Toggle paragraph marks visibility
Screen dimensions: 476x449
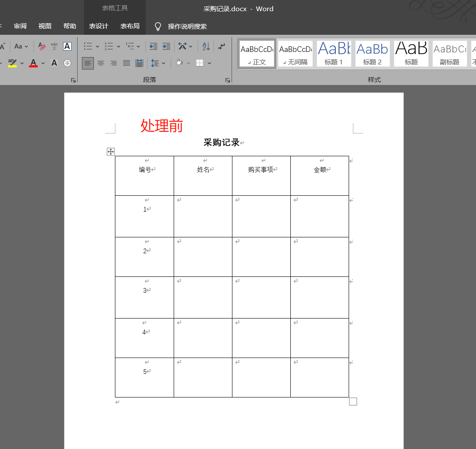(222, 46)
